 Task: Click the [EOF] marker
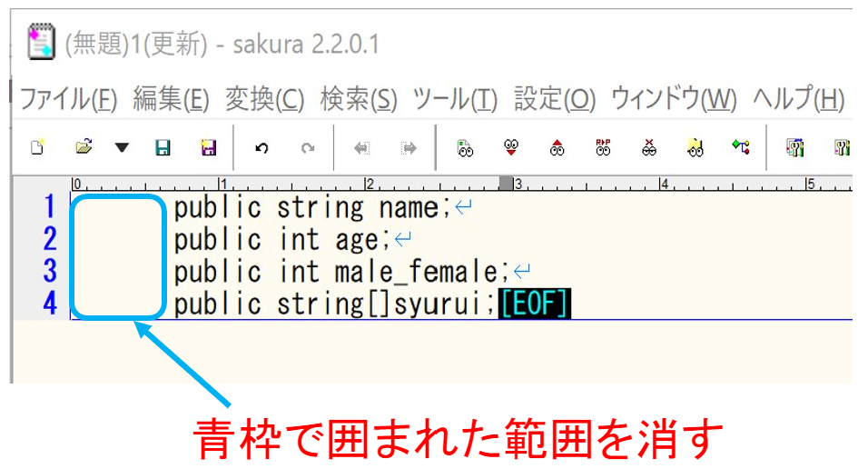[535, 304]
